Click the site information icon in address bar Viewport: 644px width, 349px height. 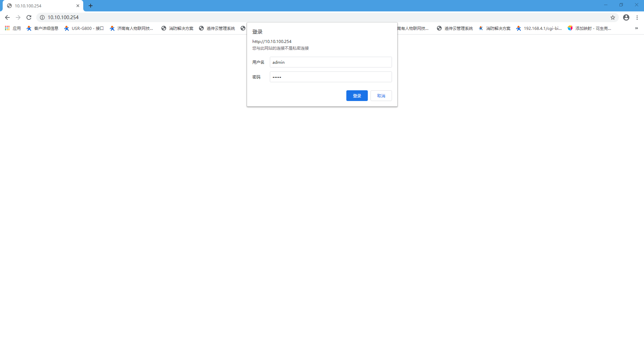pos(42,17)
